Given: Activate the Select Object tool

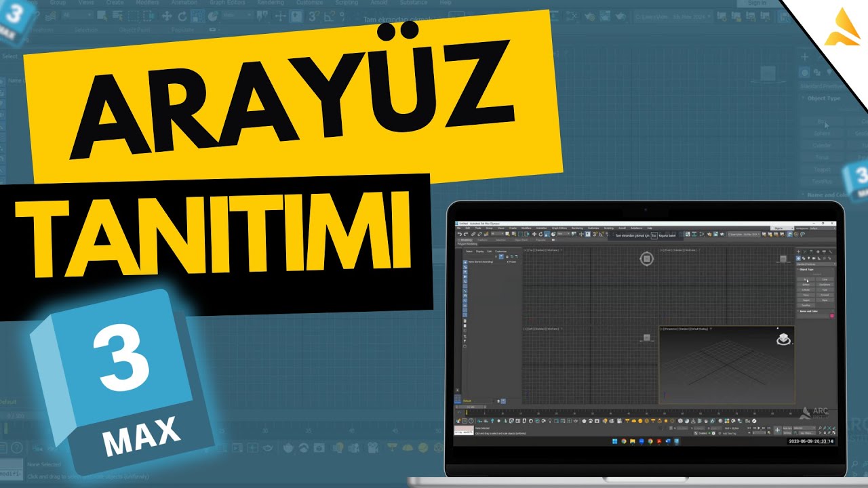Looking at the screenshot, I should [x=507, y=235].
